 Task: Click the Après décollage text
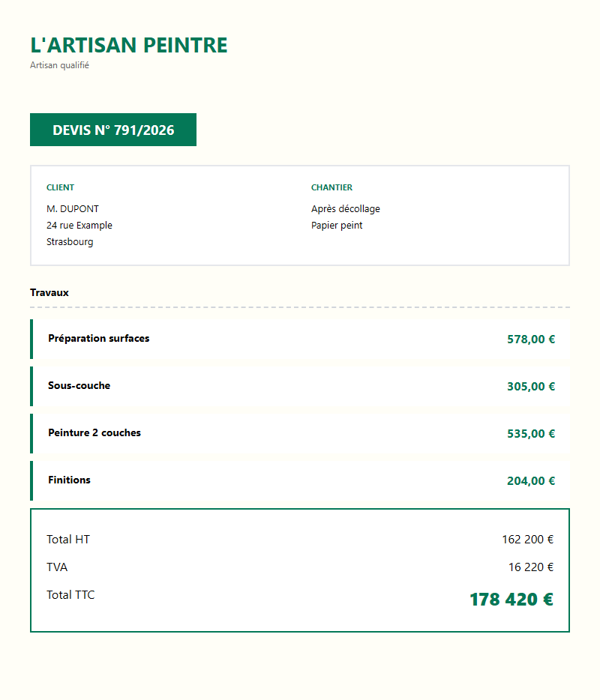click(346, 209)
